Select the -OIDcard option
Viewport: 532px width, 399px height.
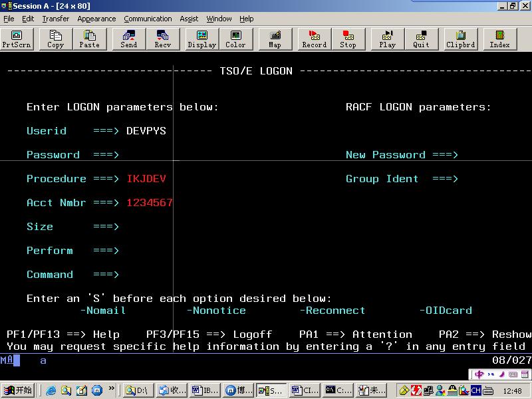[446, 311]
